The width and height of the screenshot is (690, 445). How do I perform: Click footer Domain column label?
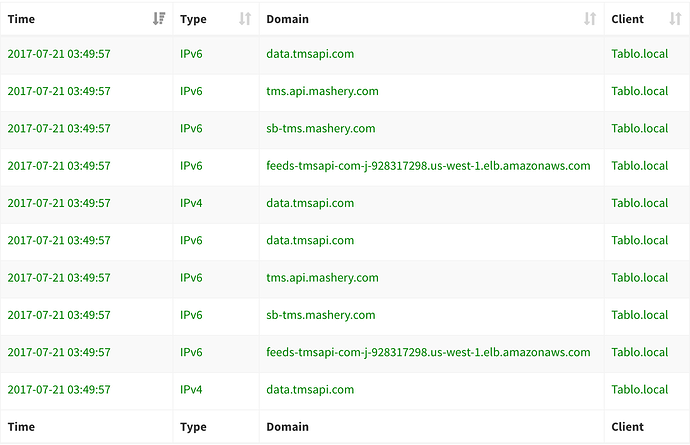[287, 427]
